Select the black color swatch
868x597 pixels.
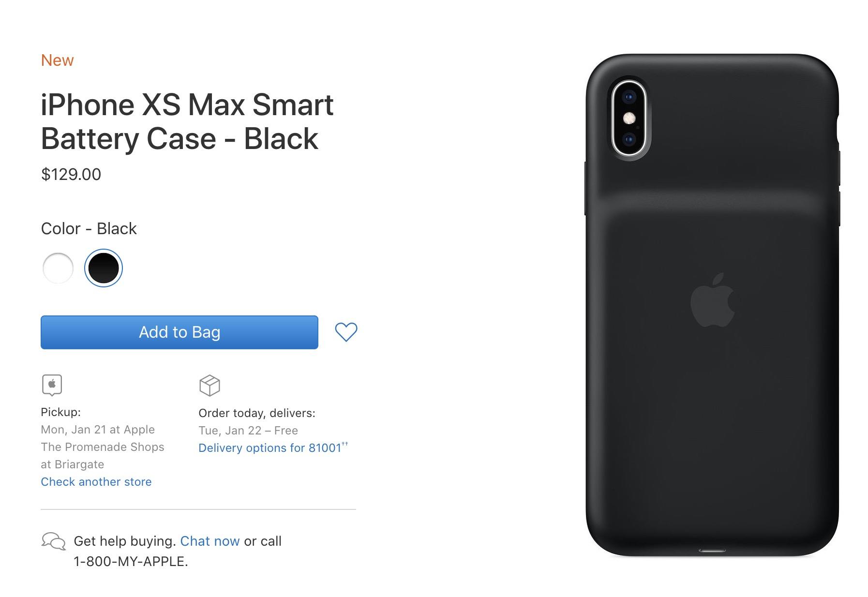tap(104, 268)
